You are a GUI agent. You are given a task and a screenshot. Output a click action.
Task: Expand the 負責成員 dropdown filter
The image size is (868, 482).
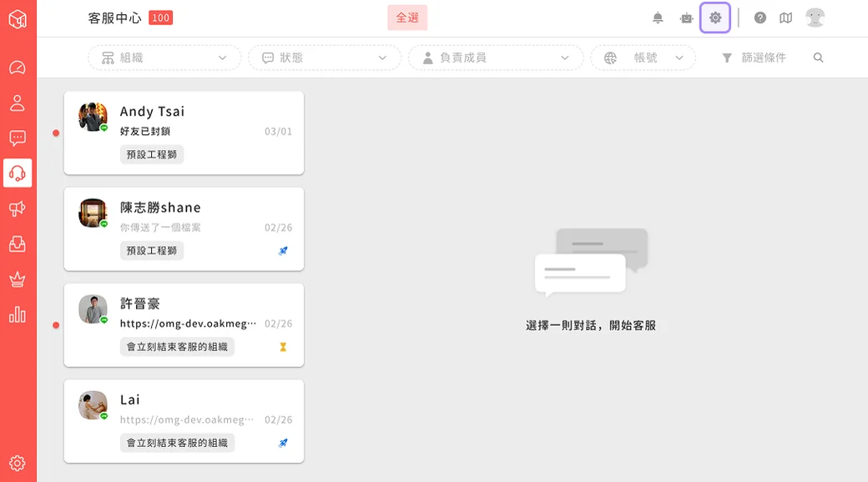click(x=496, y=58)
